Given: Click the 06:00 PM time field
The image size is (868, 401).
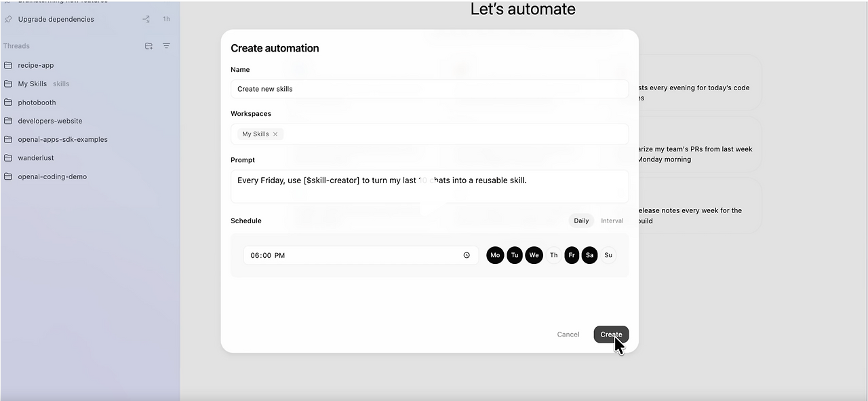Looking at the screenshot, I should click(361, 255).
